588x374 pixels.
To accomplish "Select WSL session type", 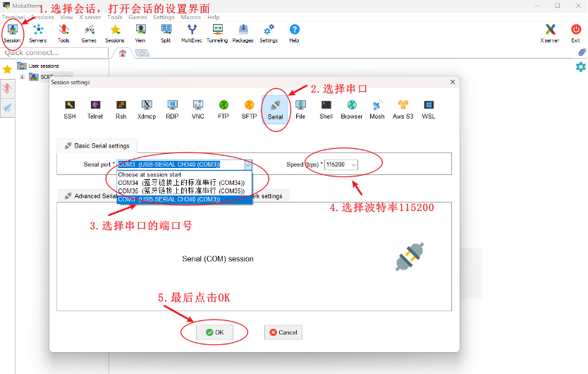I will (x=429, y=109).
